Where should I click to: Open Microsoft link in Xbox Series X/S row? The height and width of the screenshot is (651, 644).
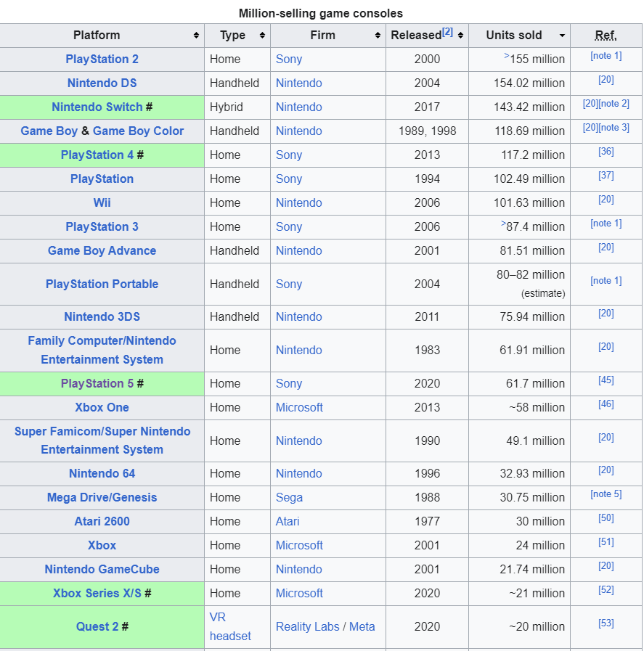(299, 593)
